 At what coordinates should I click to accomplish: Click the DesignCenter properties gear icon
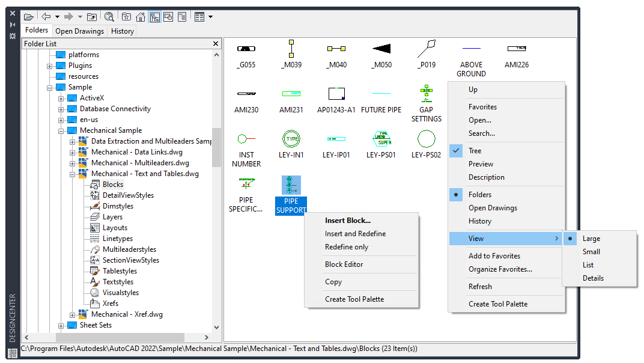click(13, 37)
